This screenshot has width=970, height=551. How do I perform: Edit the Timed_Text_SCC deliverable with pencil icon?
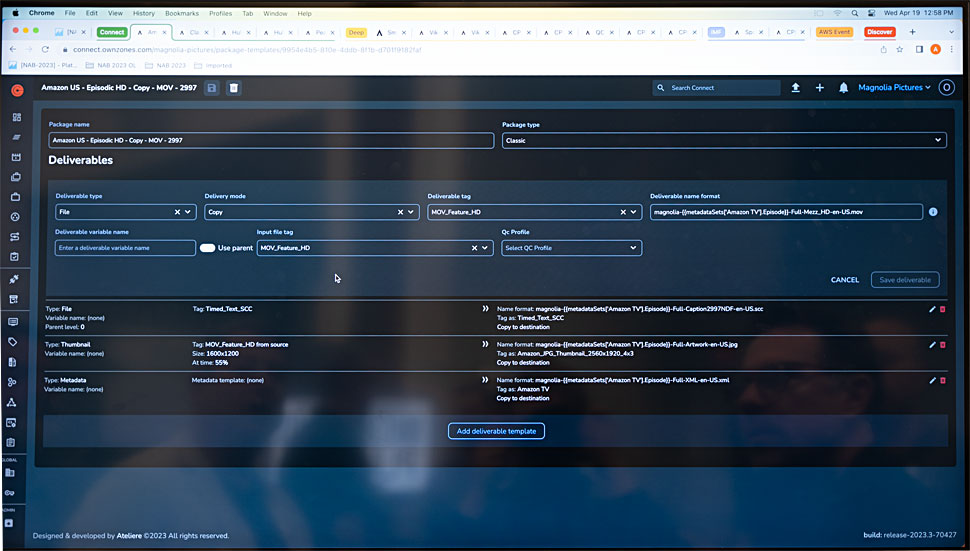tap(932, 309)
